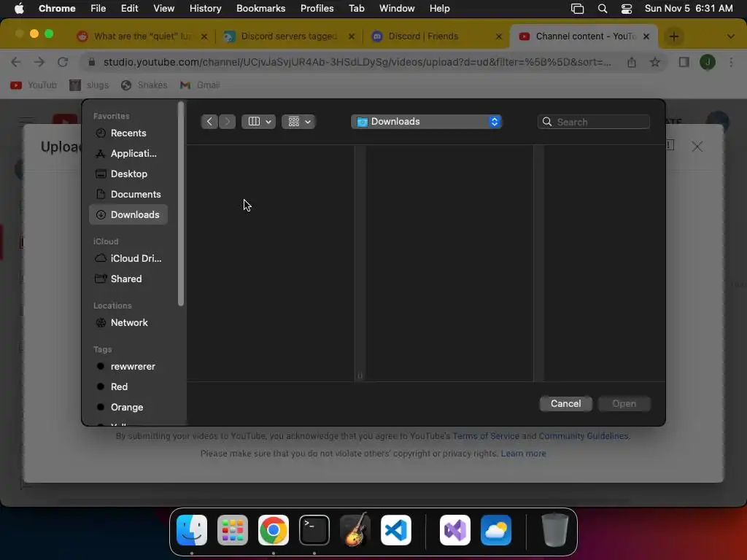Go to Documents in the sidebar
Image resolution: width=747 pixels, height=560 pixels.
(x=128, y=194)
